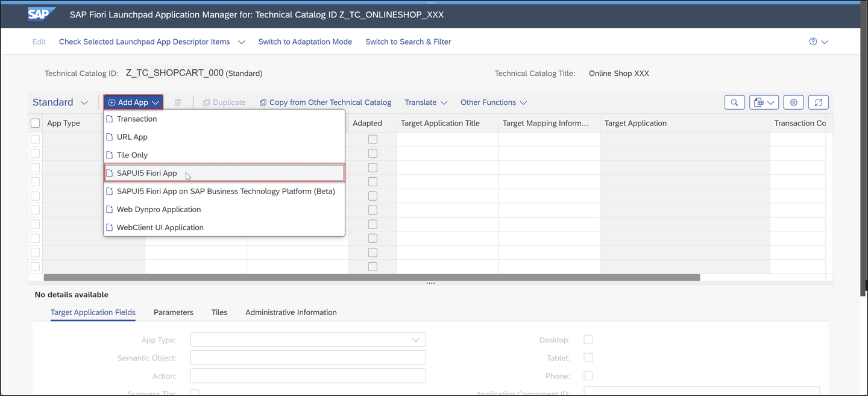Choose WebClient UI Application entry
Viewport: 868px width, 396px height.
224,227
